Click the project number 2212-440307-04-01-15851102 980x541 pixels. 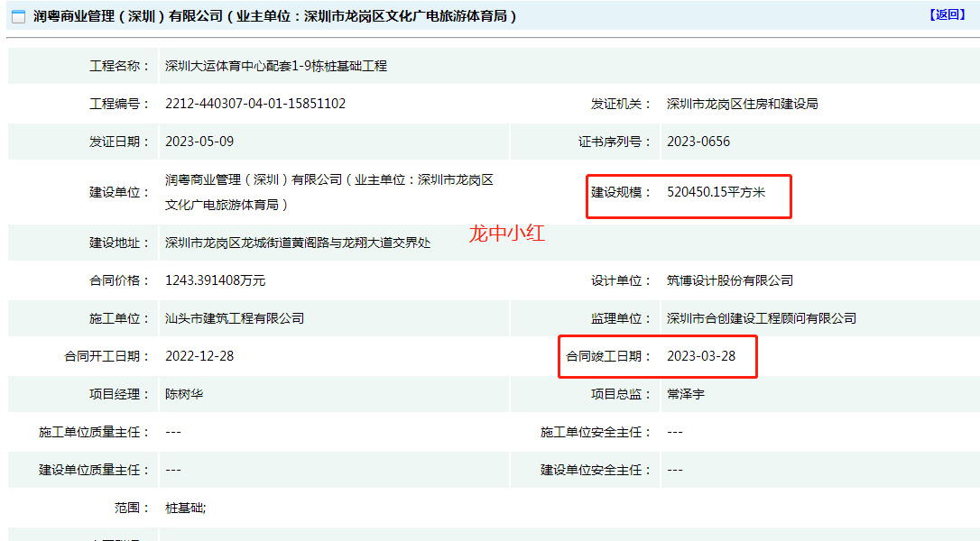(x=255, y=104)
